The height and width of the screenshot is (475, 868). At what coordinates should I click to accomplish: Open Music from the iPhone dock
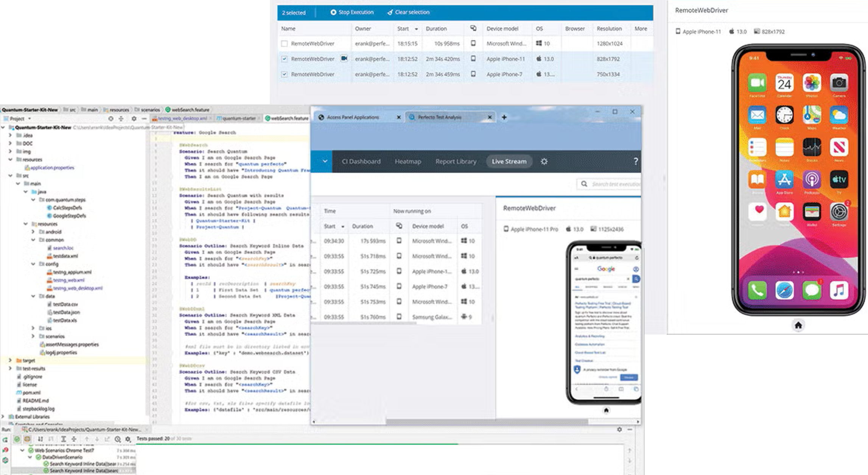[839, 290]
